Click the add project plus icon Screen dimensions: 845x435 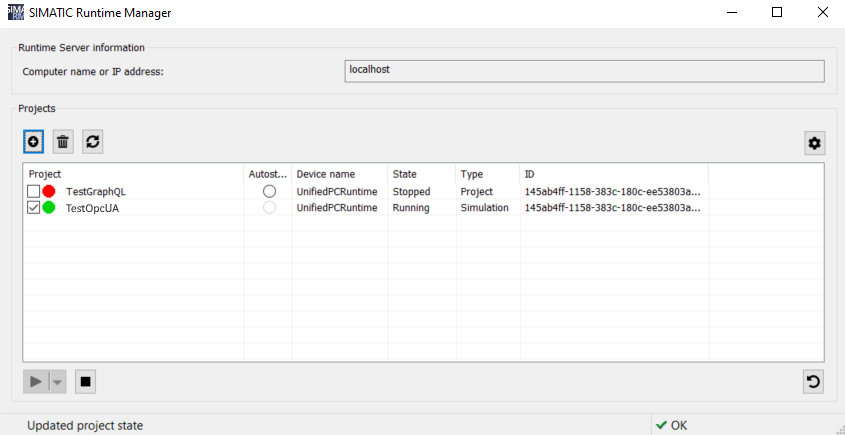(33, 142)
